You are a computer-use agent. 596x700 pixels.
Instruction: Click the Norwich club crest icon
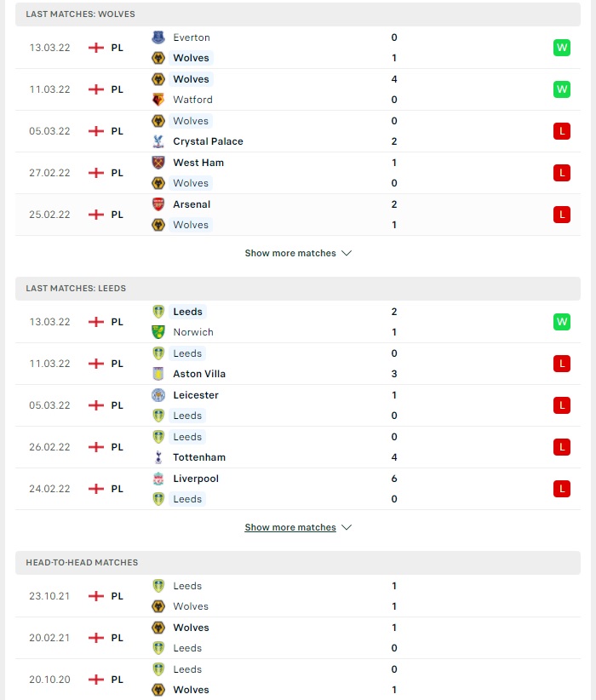click(x=158, y=332)
